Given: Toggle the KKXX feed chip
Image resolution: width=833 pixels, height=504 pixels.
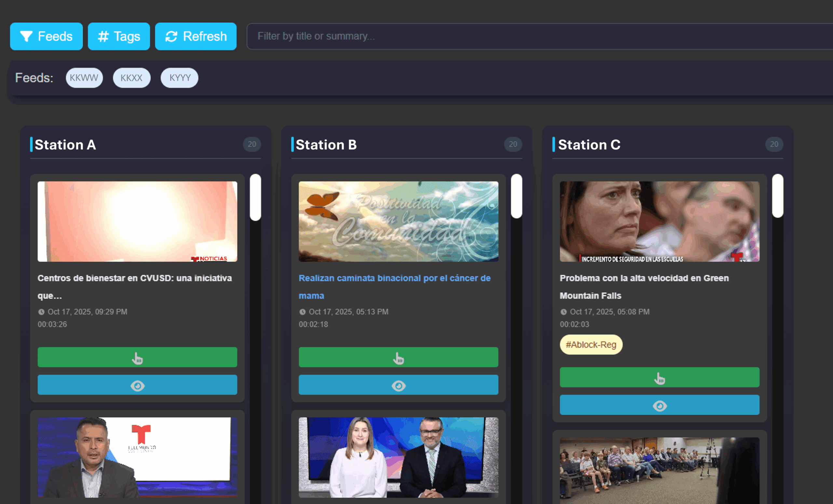Looking at the screenshot, I should click(x=131, y=78).
